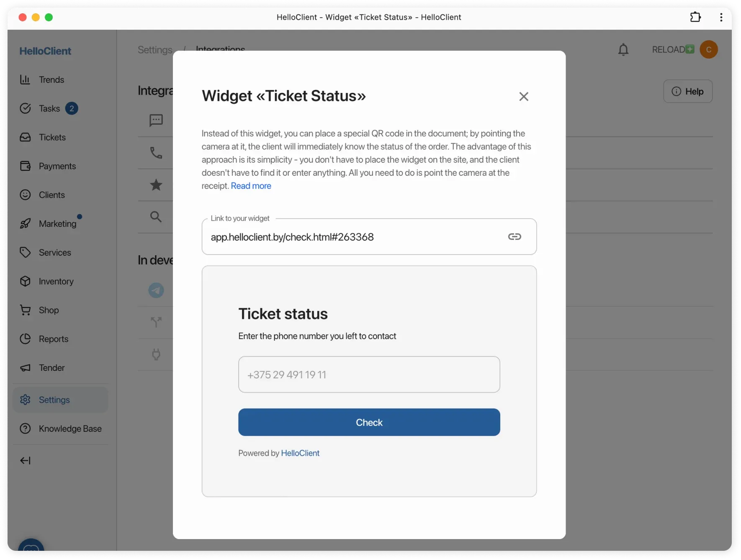741x560 pixels.
Task: Go to Payments via its wallet icon
Action: point(26,166)
